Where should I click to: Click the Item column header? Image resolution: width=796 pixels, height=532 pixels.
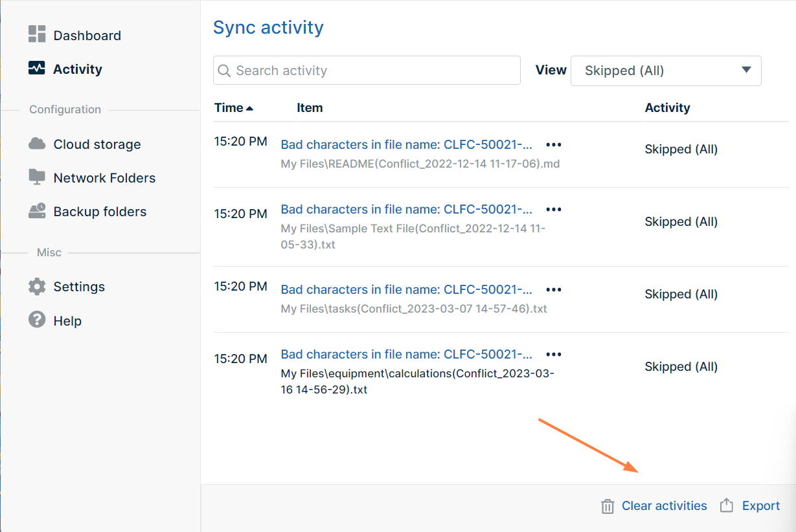(x=310, y=108)
